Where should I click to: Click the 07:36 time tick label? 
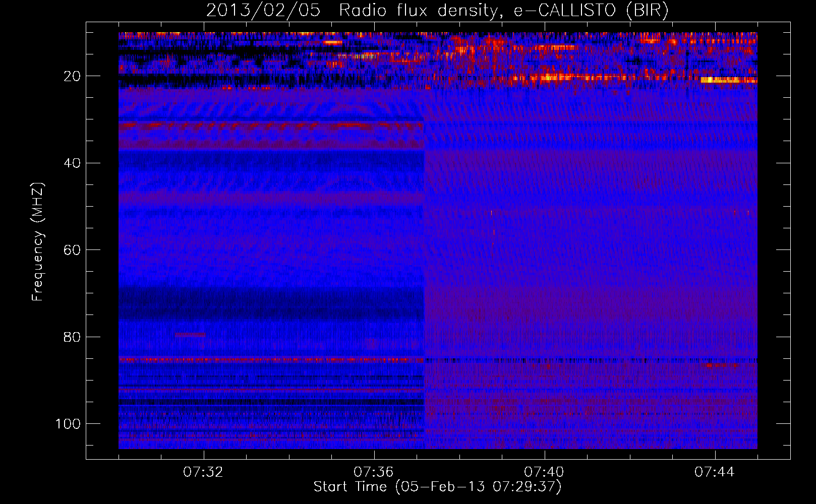click(x=374, y=472)
